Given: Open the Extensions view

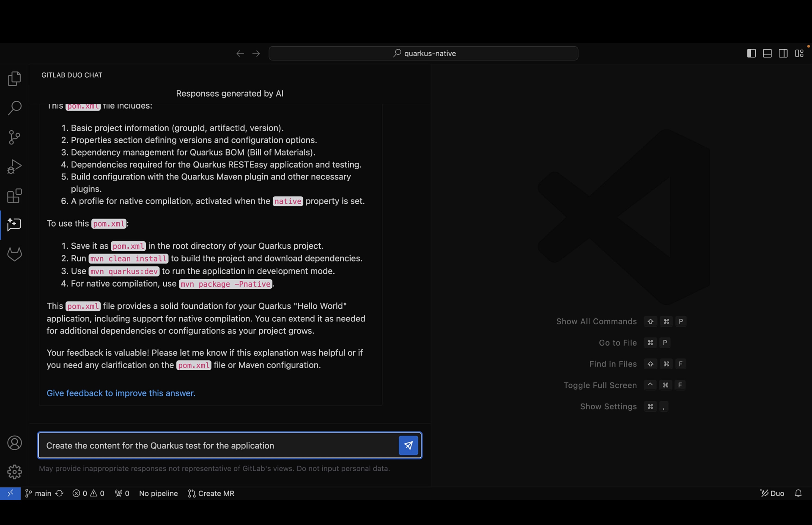Looking at the screenshot, I should (14, 196).
